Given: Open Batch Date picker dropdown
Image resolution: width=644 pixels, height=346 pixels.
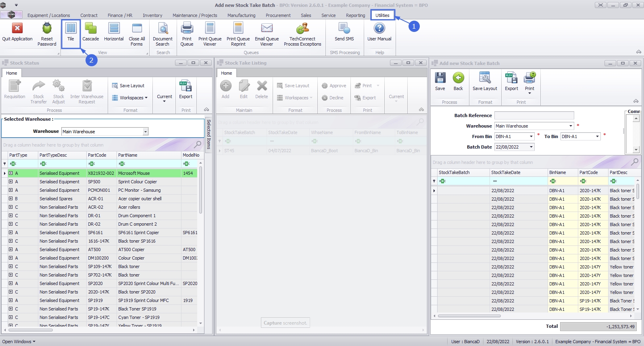Looking at the screenshot, I should 531,147.
